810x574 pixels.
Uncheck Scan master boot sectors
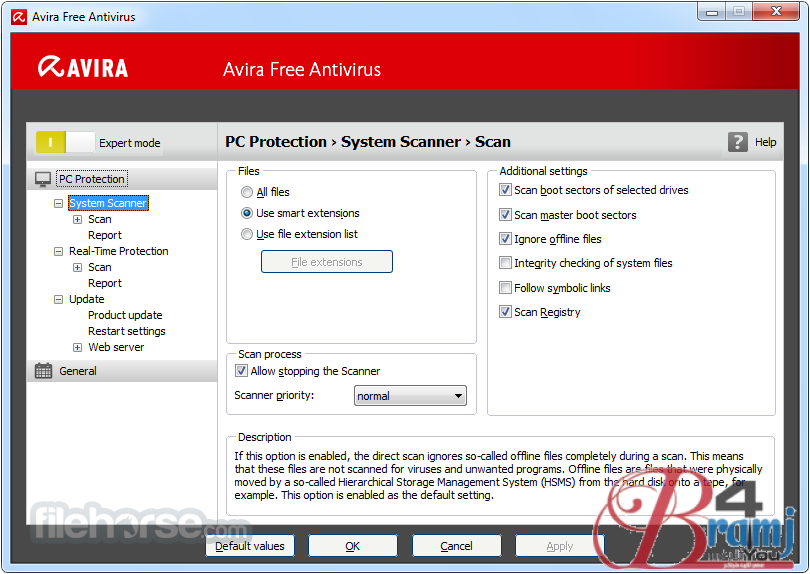(505, 214)
